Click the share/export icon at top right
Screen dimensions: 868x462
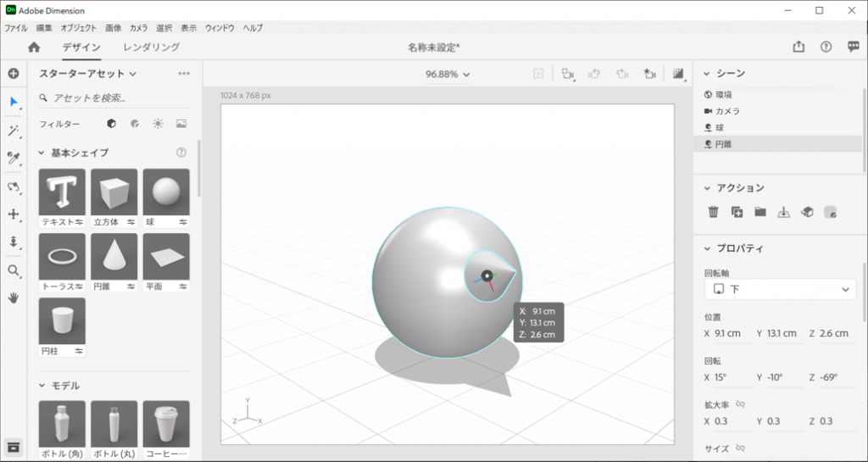point(798,47)
